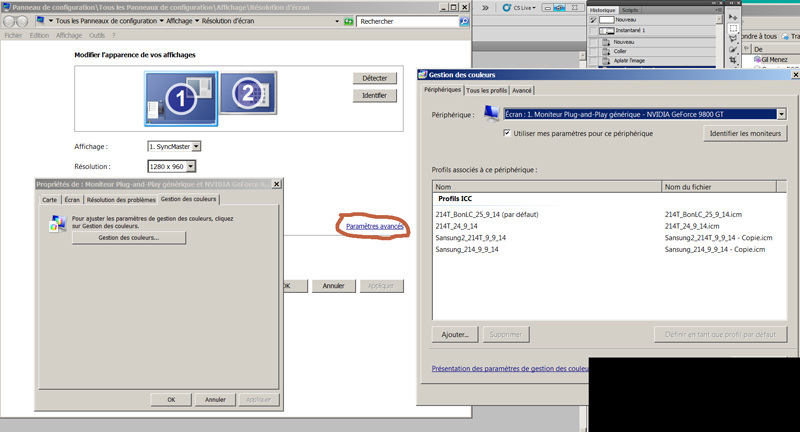Select the Quick Selection tool
800x432 pixels.
point(733,49)
